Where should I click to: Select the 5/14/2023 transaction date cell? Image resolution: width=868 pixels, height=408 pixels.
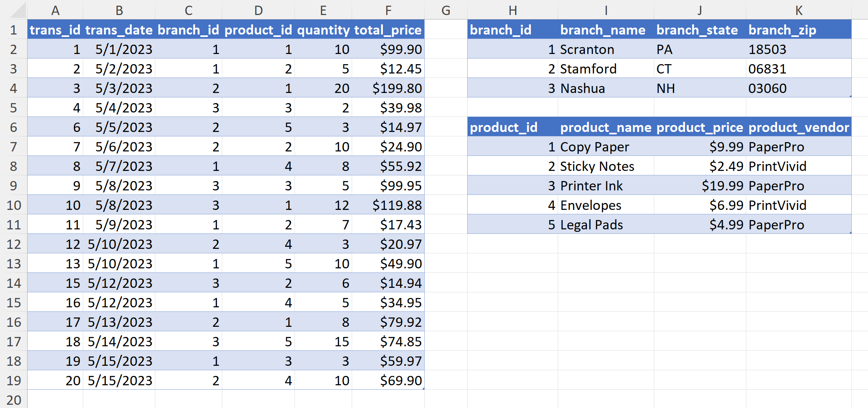click(x=120, y=342)
